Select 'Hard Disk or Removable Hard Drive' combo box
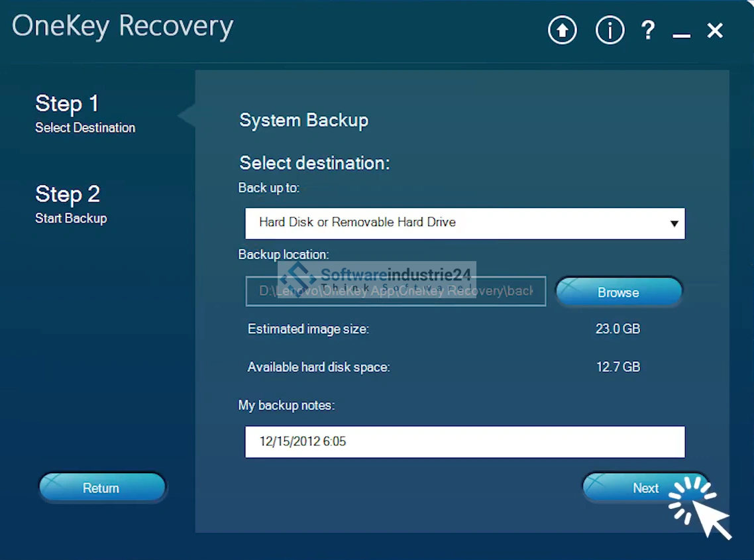Image resolution: width=754 pixels, height=560 pixels. pyautogui.click(x=451, y=223)
